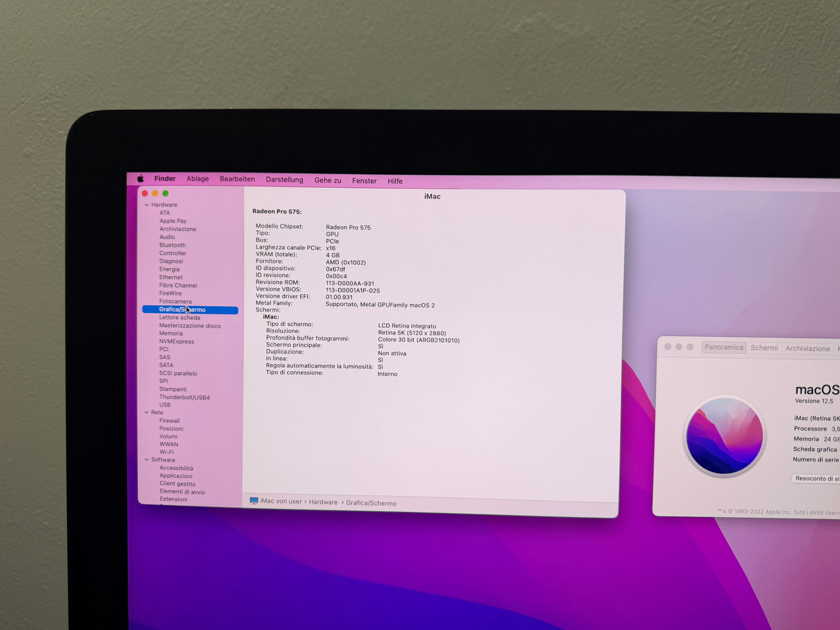Open the Gehe zu menu
Screen dimensions: 840x630
tap(328, 180)
